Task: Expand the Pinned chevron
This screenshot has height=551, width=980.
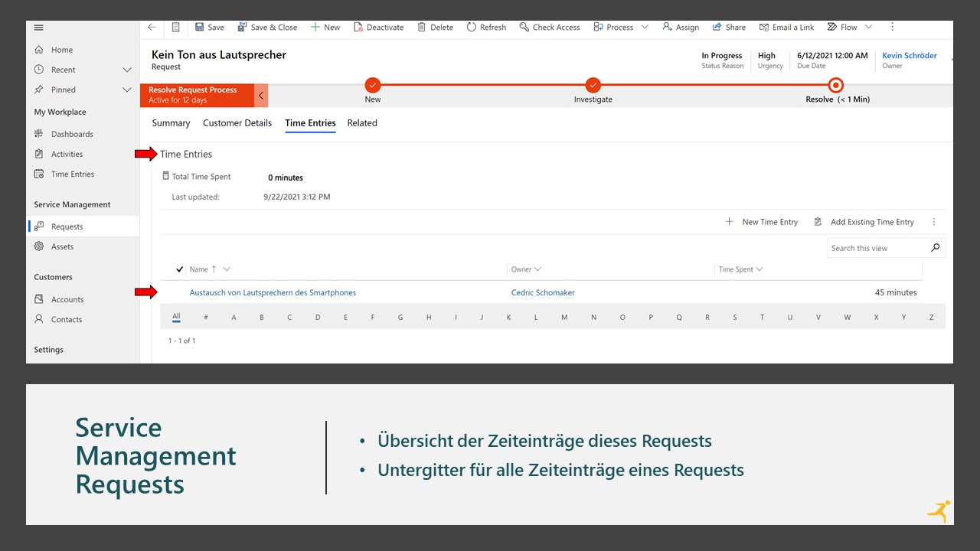Action: tap(127, 90)
